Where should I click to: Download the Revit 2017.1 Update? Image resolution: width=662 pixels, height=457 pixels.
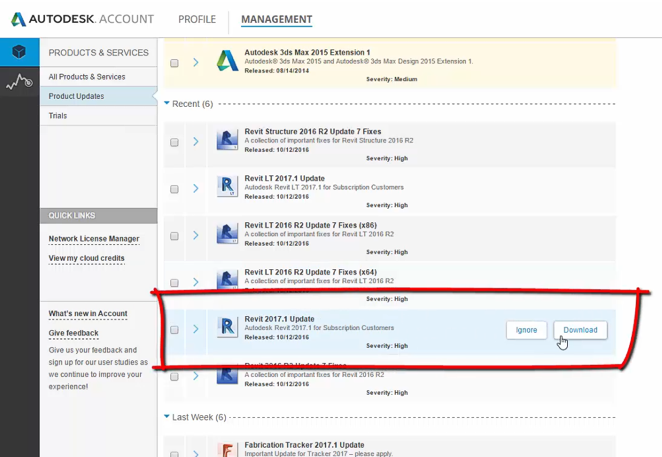click(580, 330)
